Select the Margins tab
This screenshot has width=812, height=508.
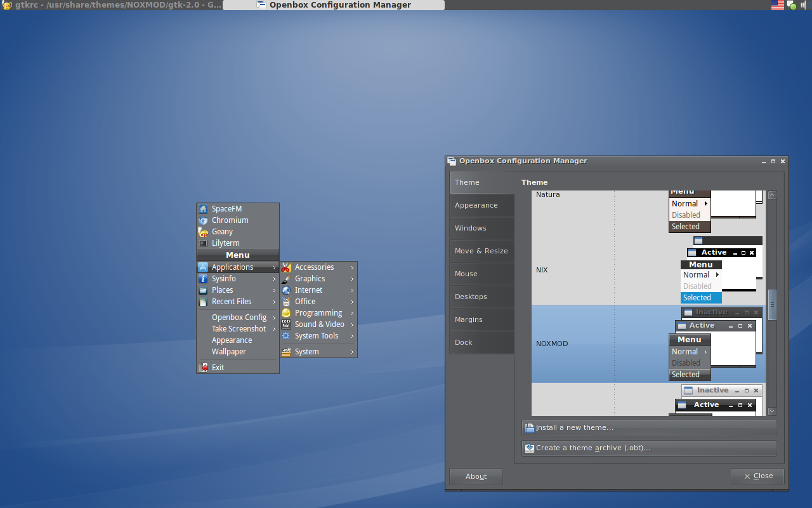pyautogui.click(x=481, y=319)
